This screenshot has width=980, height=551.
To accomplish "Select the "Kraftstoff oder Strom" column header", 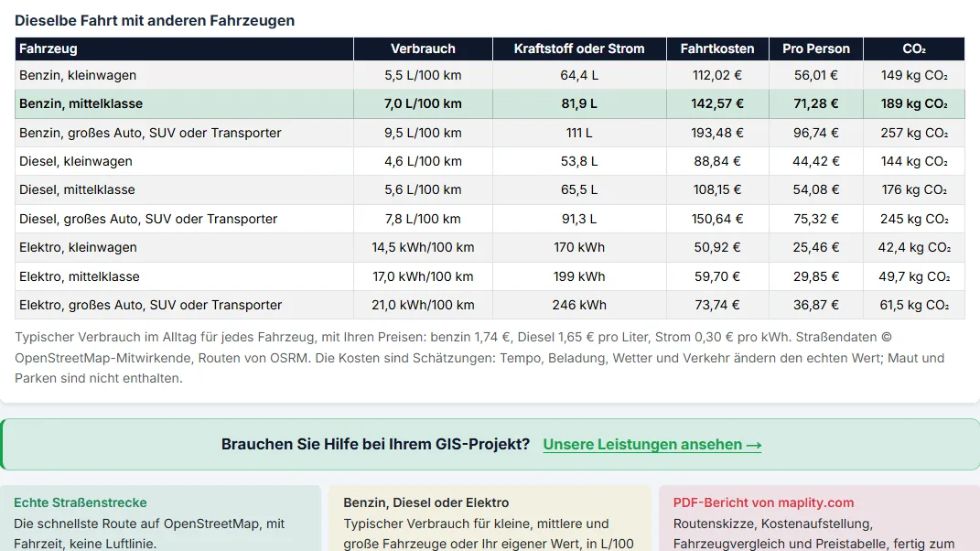I will click(579, 49).
